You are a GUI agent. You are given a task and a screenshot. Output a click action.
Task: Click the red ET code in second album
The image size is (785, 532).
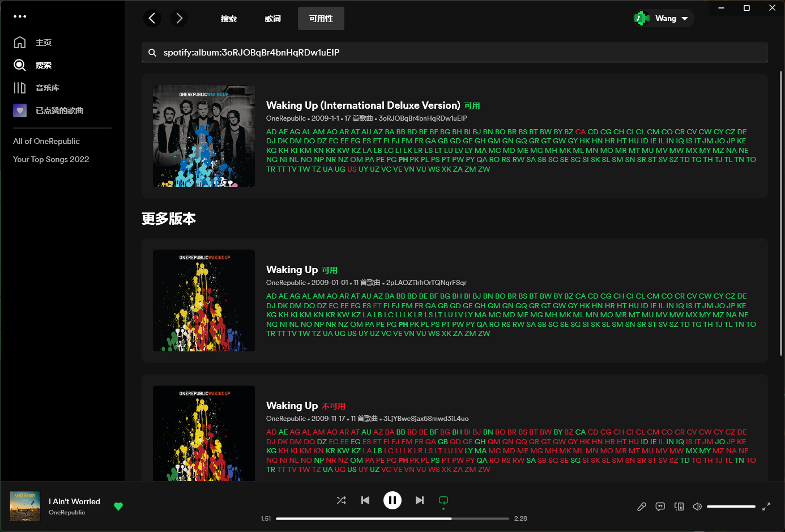point(377,305)
